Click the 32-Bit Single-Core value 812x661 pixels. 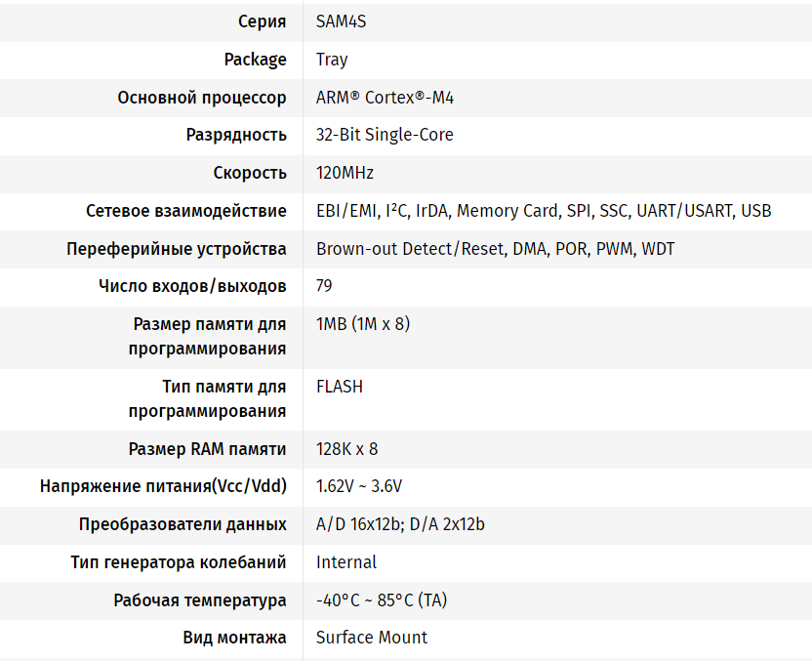point(385,135)
